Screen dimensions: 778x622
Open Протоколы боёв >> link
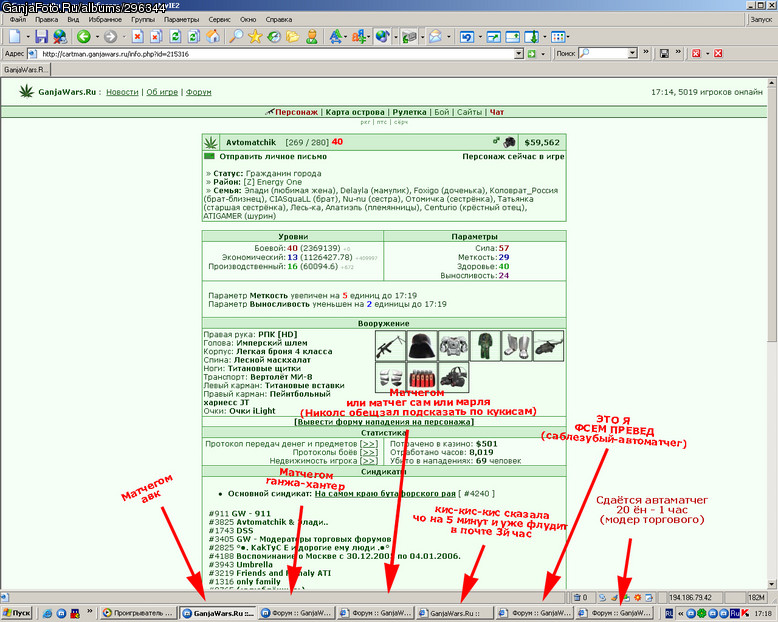[369, 452]
